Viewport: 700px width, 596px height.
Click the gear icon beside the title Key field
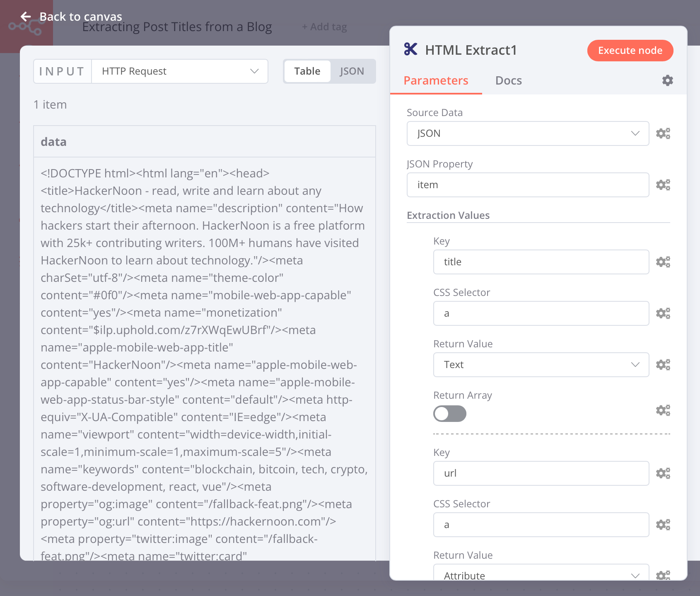pos(663,262)
